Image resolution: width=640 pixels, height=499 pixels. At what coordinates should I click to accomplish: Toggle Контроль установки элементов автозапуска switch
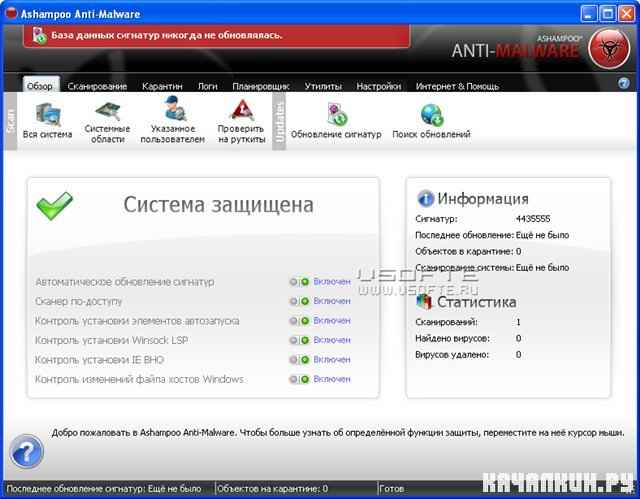click(299, 321)
